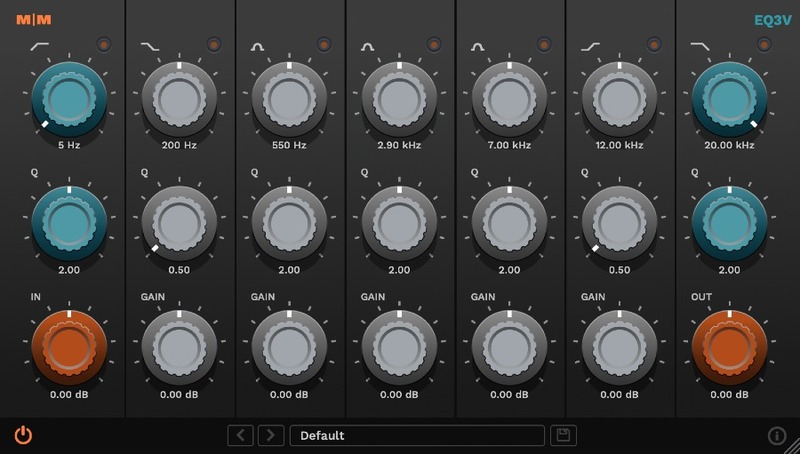
Task: Click the 550 Hz frequency value
Action: coord(289,145)
